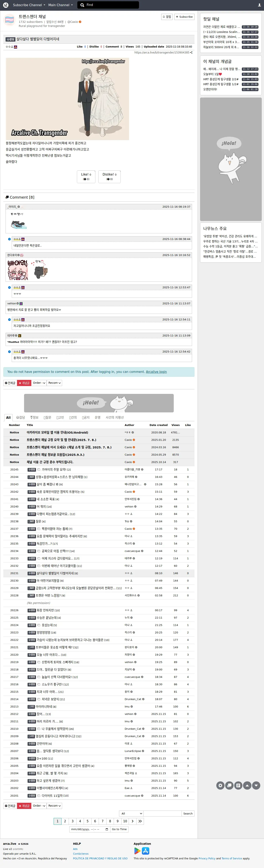The image size is (264, 868).
Task: Click the Like! vote button
Action: 86,177
